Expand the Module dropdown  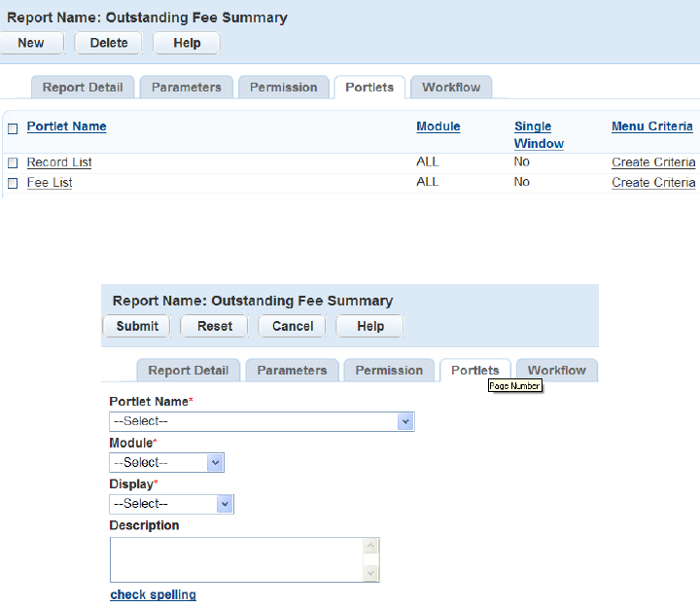(166, 463)
